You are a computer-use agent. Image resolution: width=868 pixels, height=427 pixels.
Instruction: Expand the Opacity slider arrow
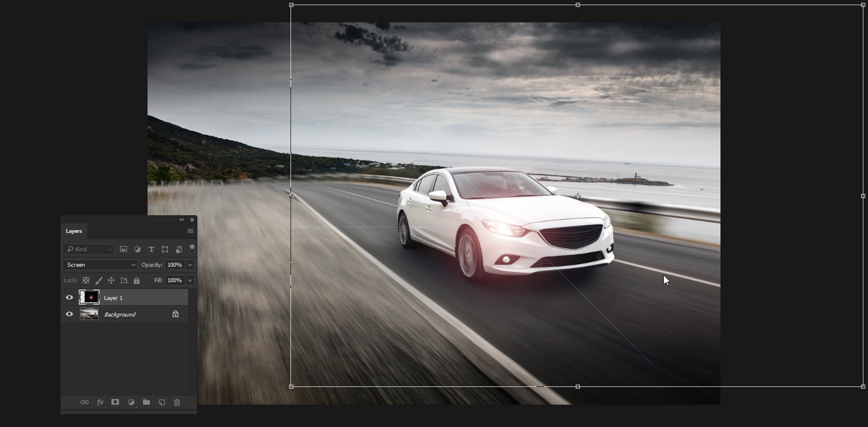point(190,265)
